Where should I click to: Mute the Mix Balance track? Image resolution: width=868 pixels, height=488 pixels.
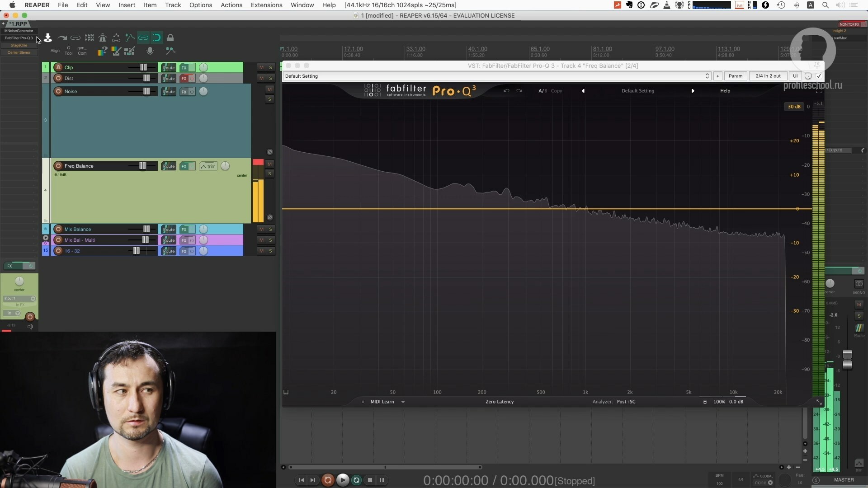coord(261,229)
